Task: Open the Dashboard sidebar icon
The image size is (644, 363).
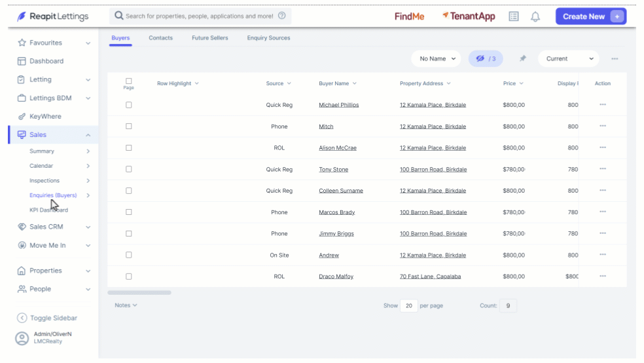Action: pyautogui.click(x=22, y=61)
